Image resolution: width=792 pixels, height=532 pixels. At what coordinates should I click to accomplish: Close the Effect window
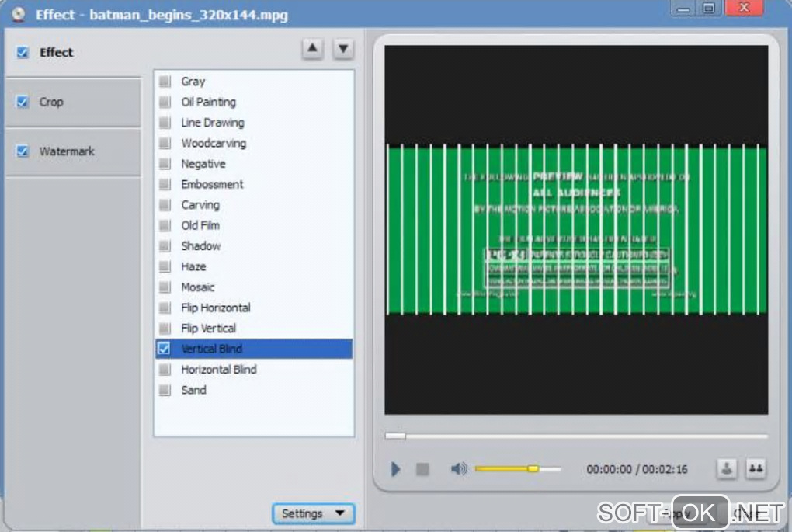744,8
